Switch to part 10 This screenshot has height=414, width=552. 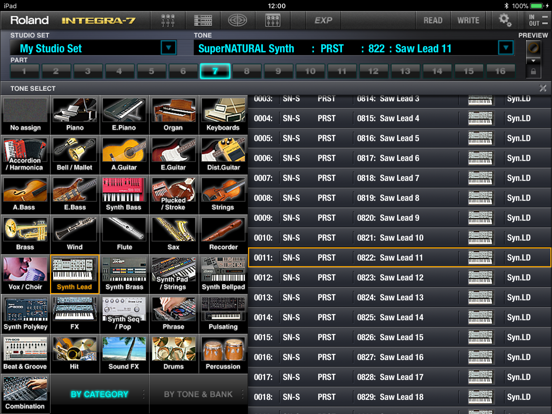tap(310, 71)
